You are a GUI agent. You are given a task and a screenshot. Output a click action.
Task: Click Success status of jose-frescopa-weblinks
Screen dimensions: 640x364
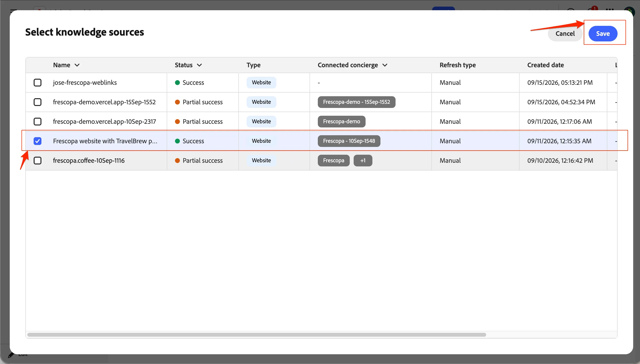click(190, 83)
